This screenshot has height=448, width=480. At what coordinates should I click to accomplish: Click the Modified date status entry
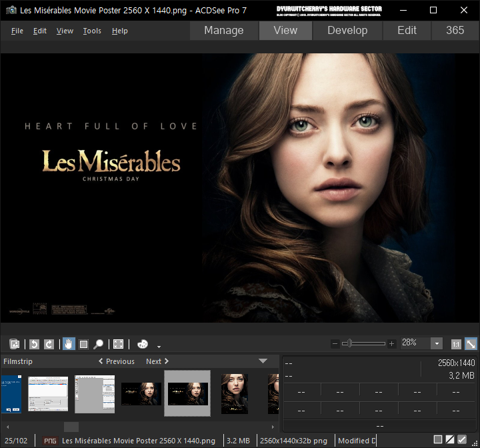357,441
